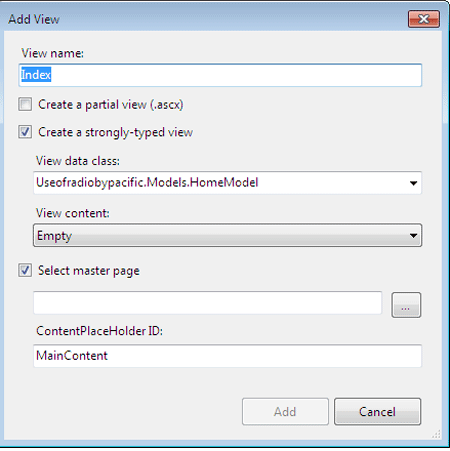
Task: Focus the empty master page path field
Action: pyautogui.click(x=208, y=303)
